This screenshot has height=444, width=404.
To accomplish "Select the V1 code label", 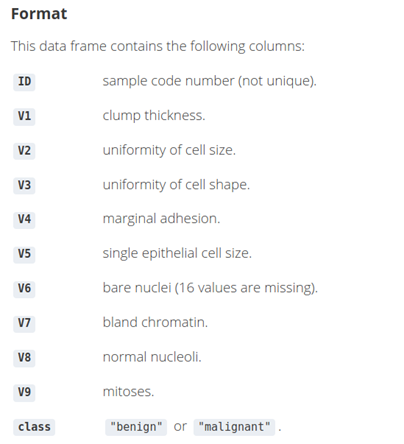I will pyautogui.click(x=24, y=116).
